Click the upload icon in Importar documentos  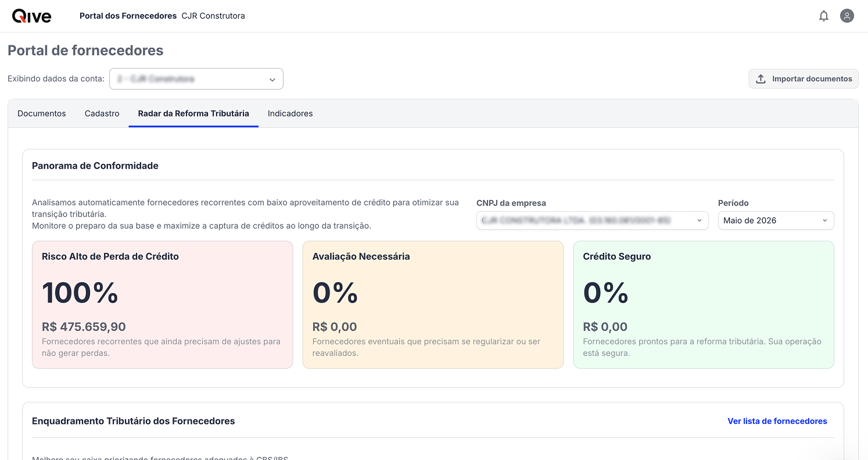pos(761,79)
